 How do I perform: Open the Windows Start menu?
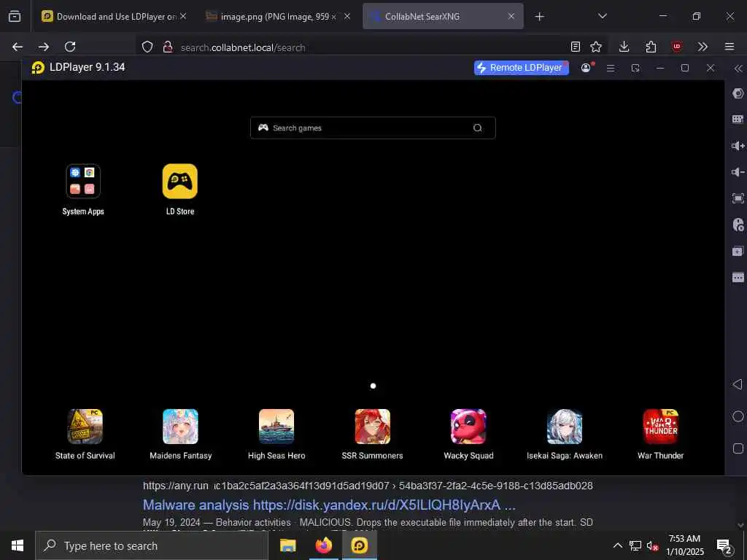tap(18, 545)
